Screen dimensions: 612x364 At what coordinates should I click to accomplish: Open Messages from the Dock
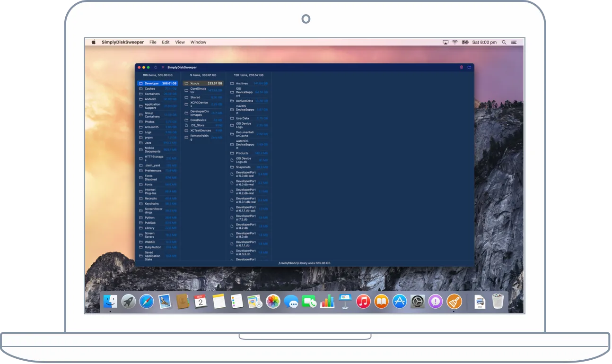[291, 302]
